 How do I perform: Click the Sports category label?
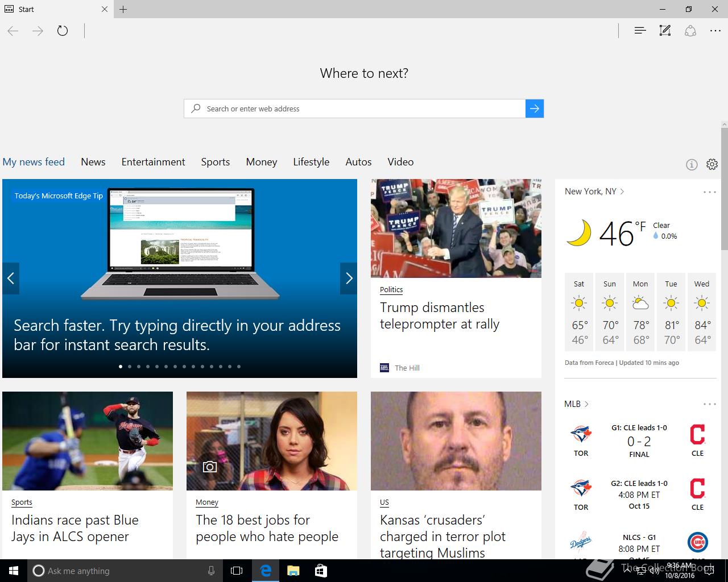22,502
